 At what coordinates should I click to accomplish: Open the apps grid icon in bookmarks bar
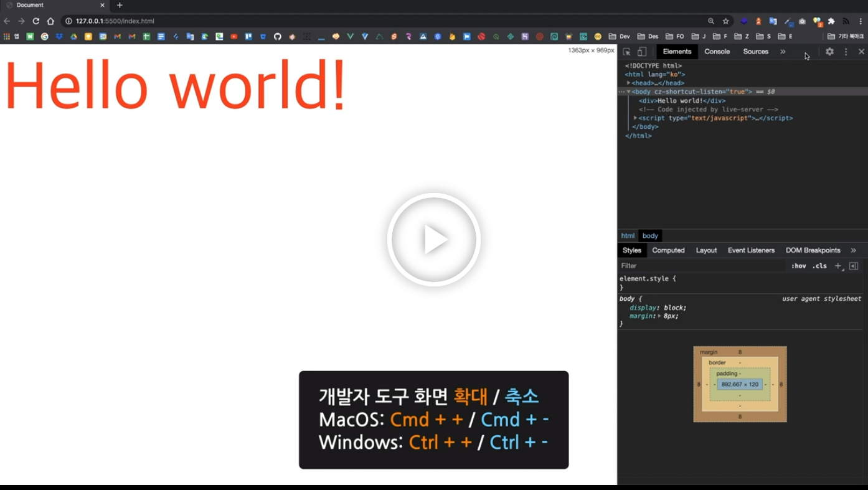(7, 37)
